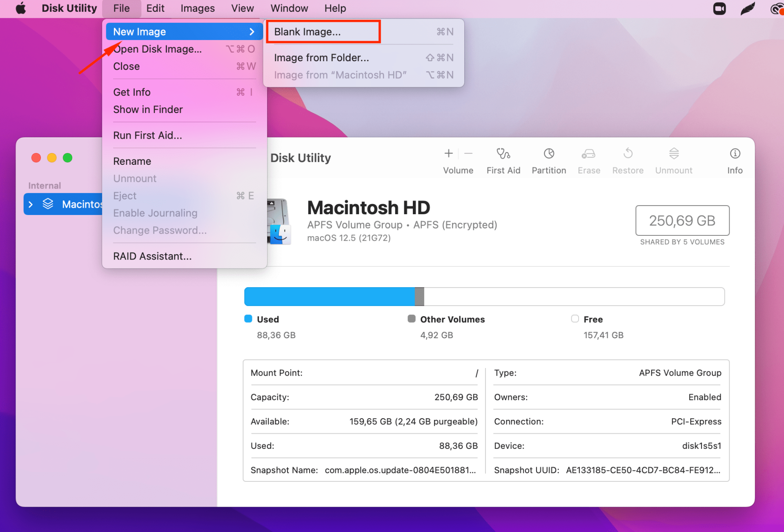Click the video camera menu bar icon

click(719, 8)
